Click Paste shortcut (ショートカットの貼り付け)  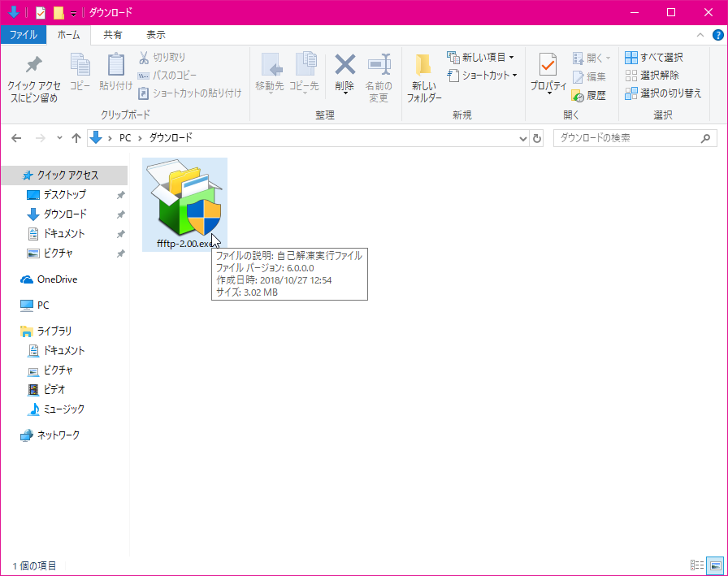[190, 93]
